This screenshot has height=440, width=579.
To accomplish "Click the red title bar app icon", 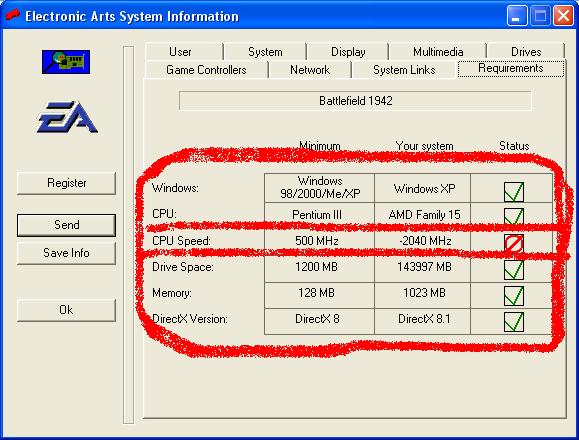I will [13, 16].
